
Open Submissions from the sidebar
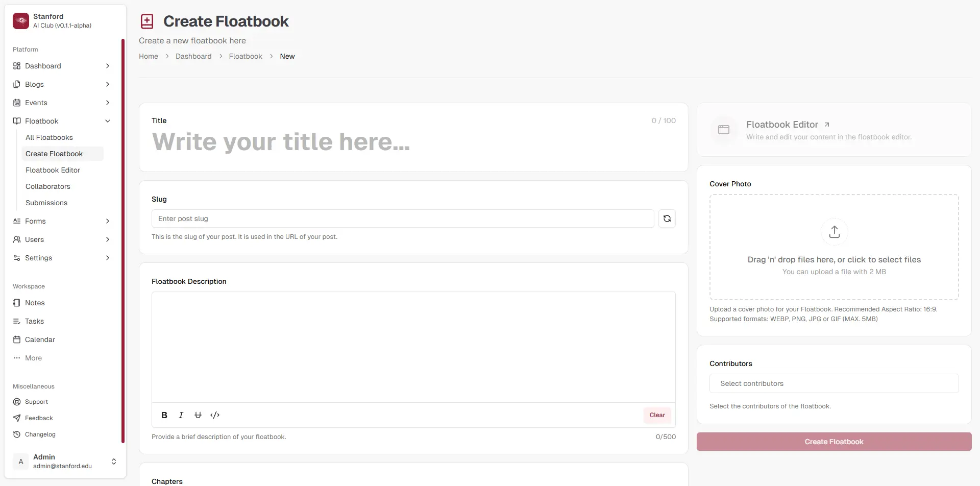46,203
